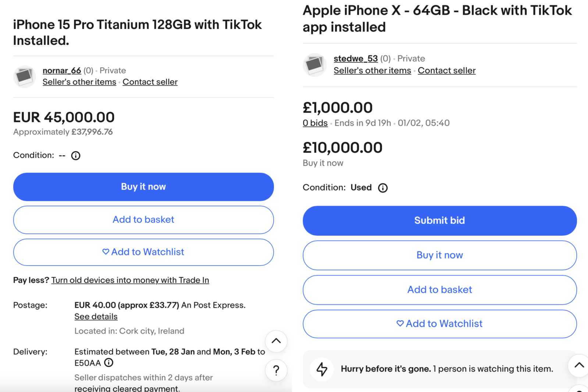Submit a bid on the iPhone X
588x392 pixels.
439,220
